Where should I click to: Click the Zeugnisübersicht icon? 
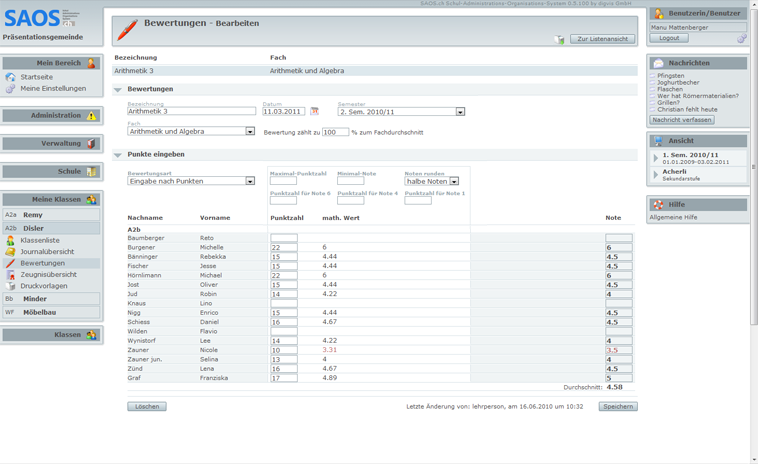[10, 275]
